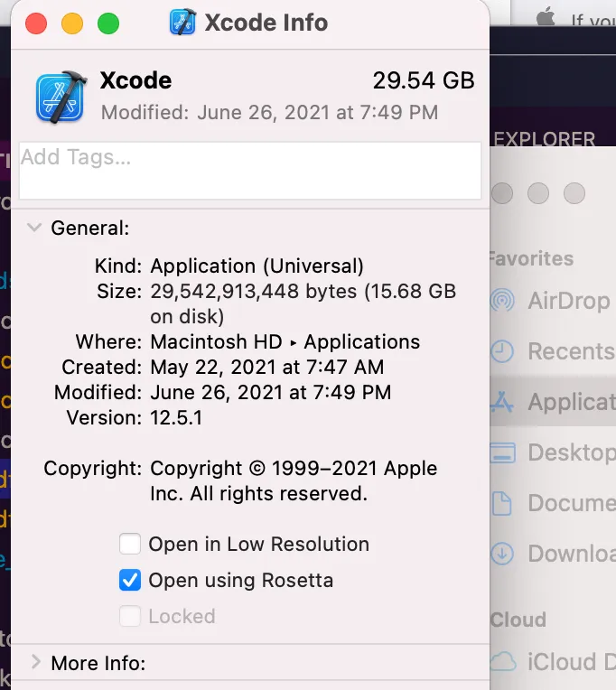Image resolution: width=616 pixels, height=690 pixels.
Task: Click the Desktop sidebar icon
Action: coord(503,452)
